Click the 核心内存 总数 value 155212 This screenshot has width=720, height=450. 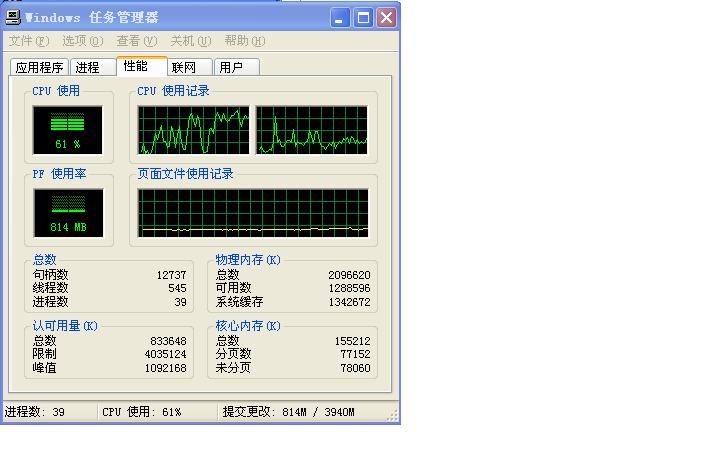pos(352,341)
